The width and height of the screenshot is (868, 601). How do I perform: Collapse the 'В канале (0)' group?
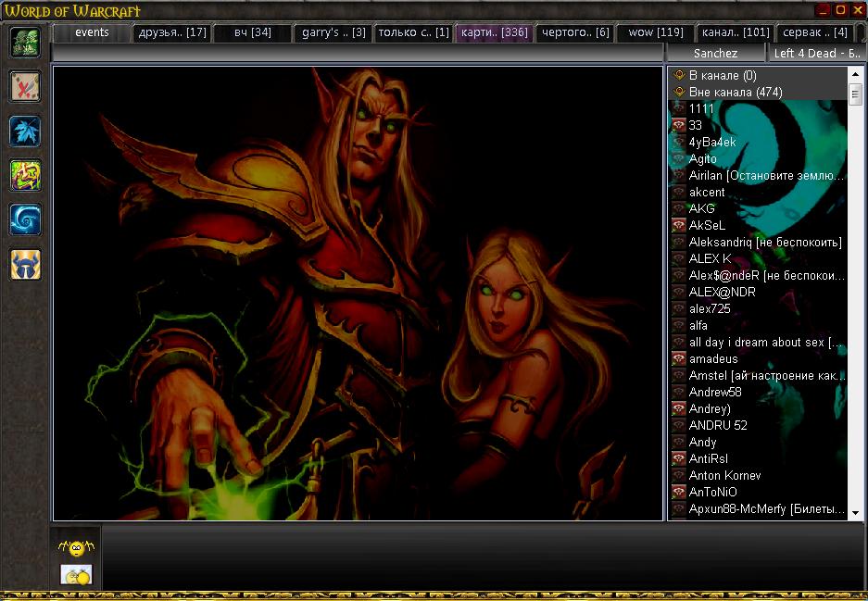(679, 76)
